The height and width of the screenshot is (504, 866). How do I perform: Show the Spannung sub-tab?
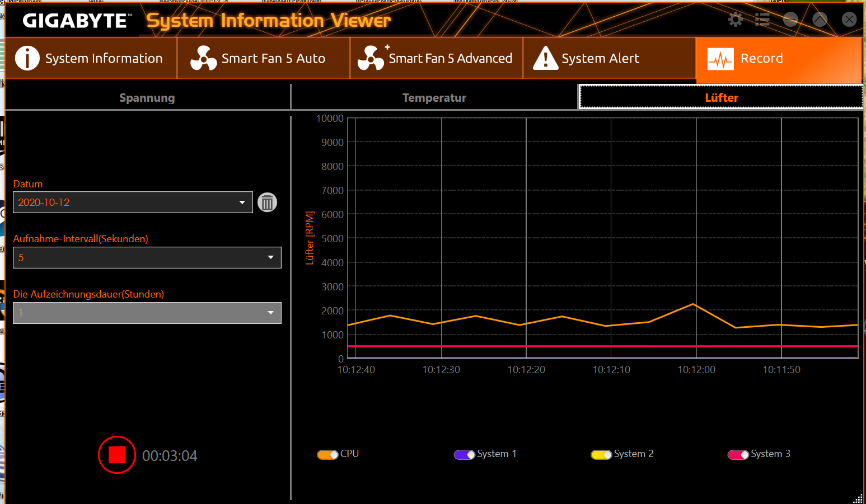(x=147, y=98)
